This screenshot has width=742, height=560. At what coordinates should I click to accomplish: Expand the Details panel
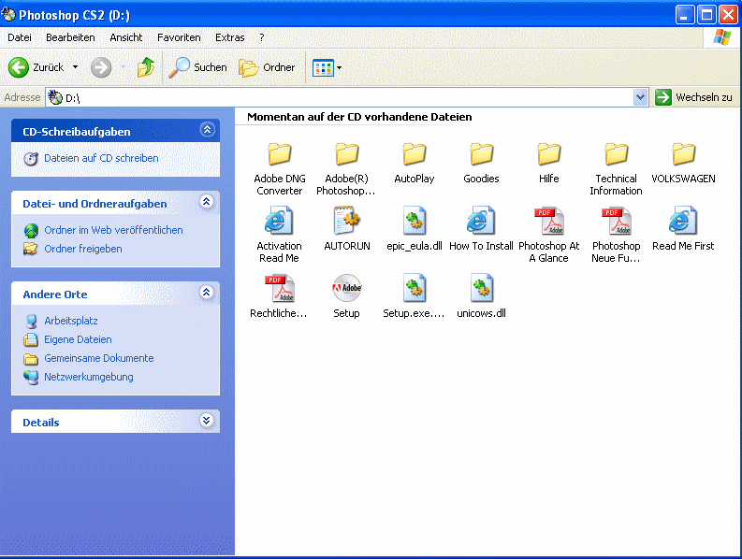(207, 420)
